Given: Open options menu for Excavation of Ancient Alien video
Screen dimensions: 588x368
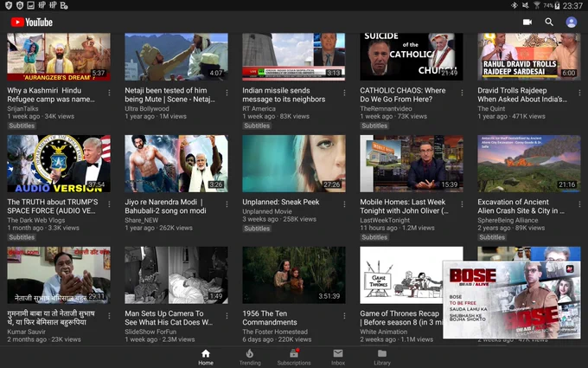Looking at the screenshot, I should 579,203.
